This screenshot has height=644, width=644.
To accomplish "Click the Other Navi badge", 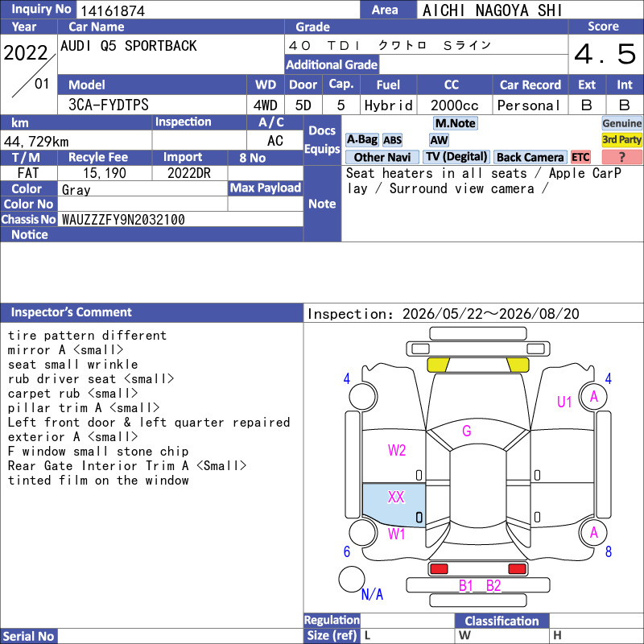I will coord(382,157).
